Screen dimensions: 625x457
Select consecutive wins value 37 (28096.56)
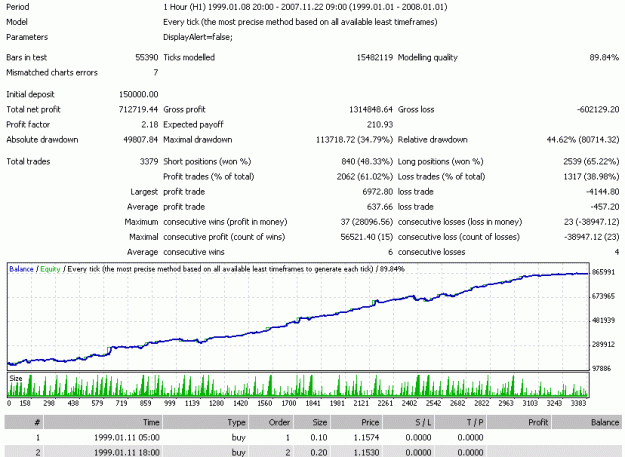coord(366,222)
